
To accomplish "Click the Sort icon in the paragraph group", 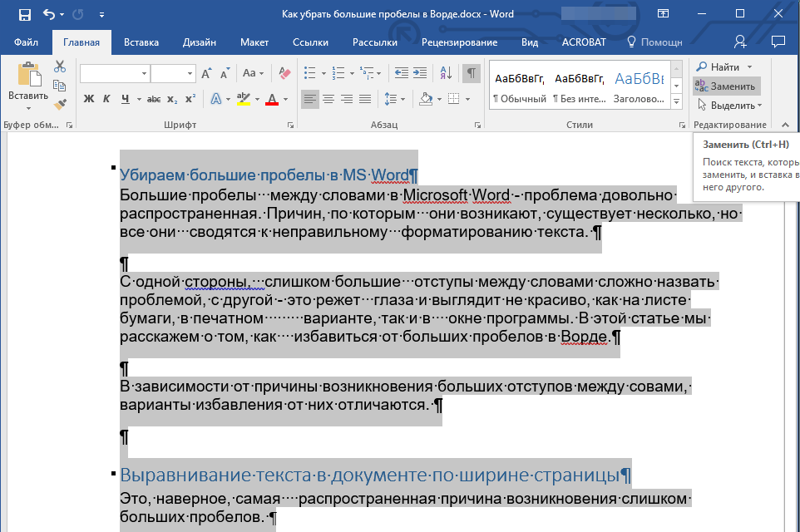I will point(446,73).
